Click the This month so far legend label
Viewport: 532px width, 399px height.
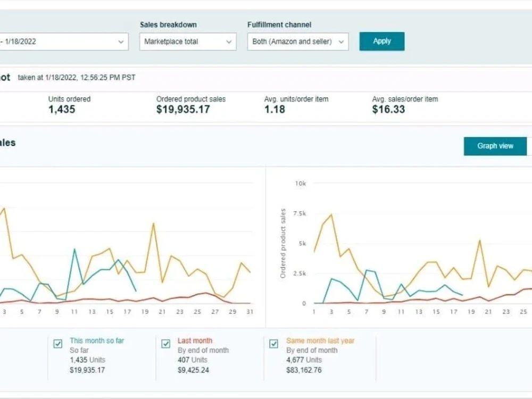coord(97,340)
